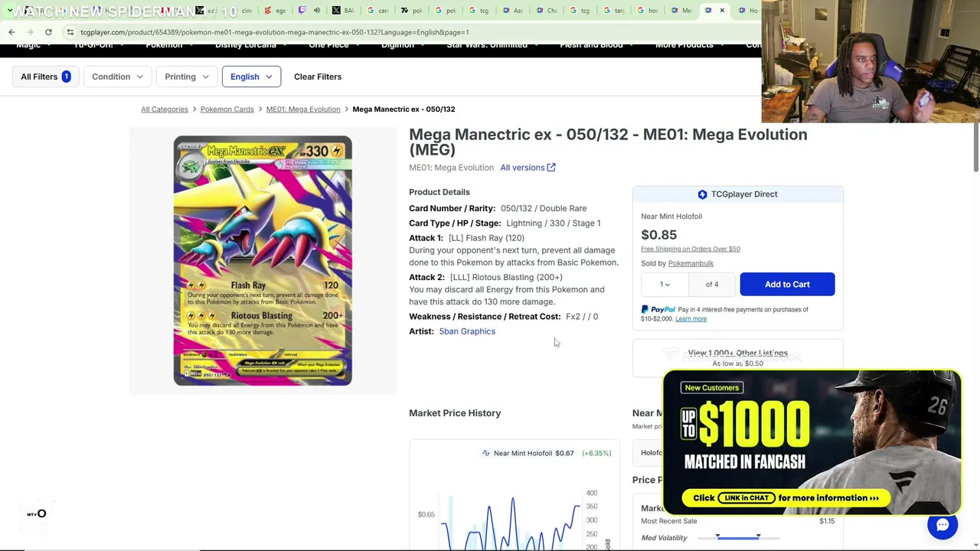Screen dimensions: 980x551
Task: Expand the Condition filter dropdown
Action: (117, 77)
